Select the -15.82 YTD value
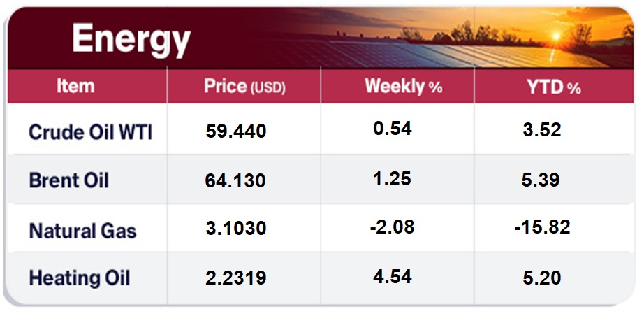Viewport: 644px width, 330px height. click(544, 227)
